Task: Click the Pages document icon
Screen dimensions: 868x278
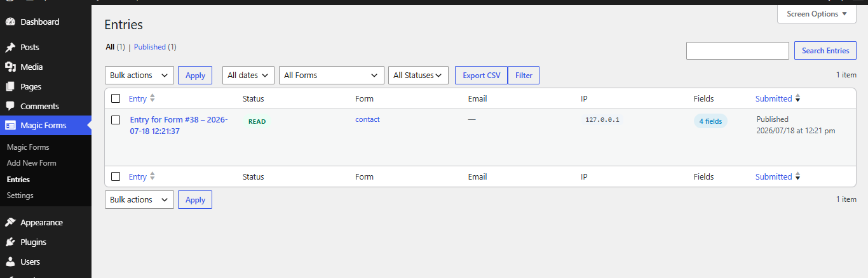Action: click(x=10, y=86)
